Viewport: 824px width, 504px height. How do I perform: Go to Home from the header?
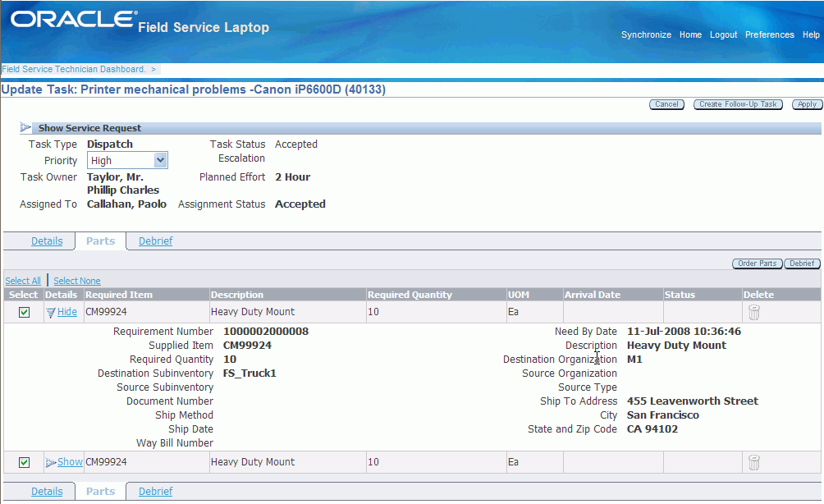690,34
